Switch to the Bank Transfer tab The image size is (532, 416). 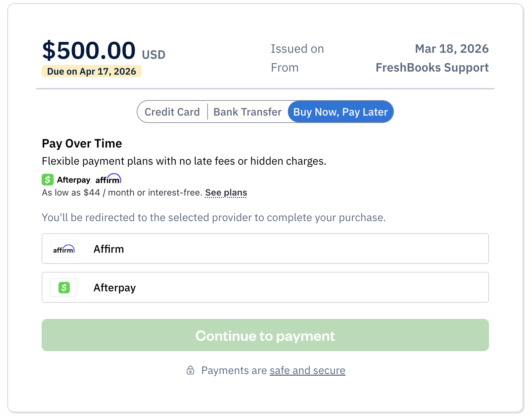tap(247, 112)
